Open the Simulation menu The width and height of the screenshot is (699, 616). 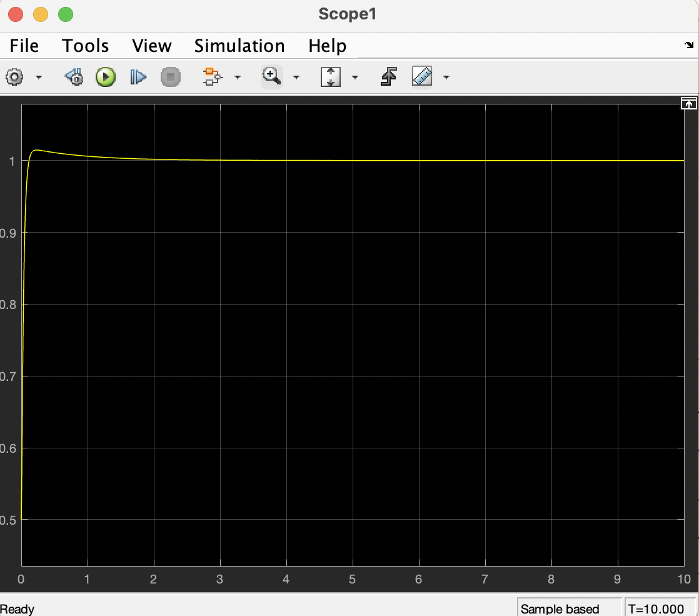tap(239, 45)
